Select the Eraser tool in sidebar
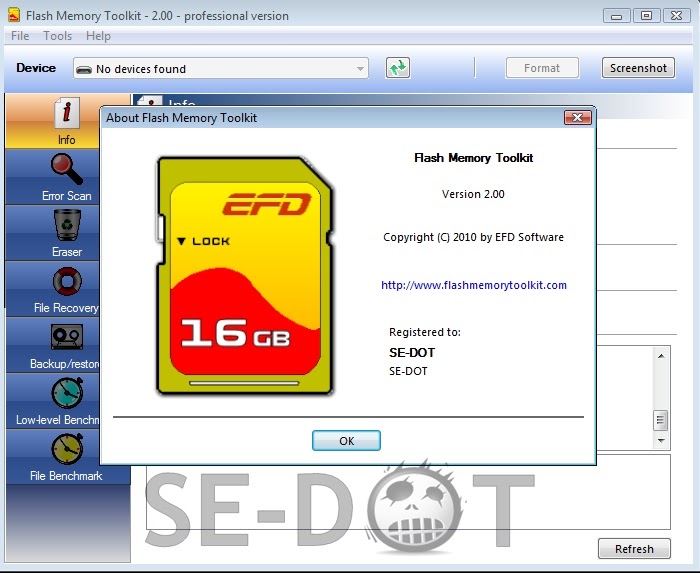 tap(53, 233)
